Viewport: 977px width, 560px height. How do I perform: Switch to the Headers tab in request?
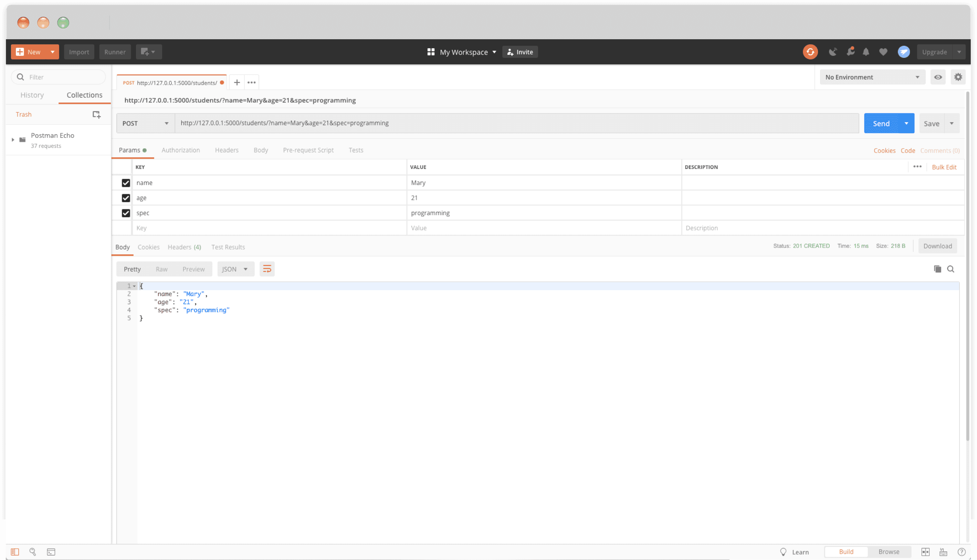[x=226, y=150]
